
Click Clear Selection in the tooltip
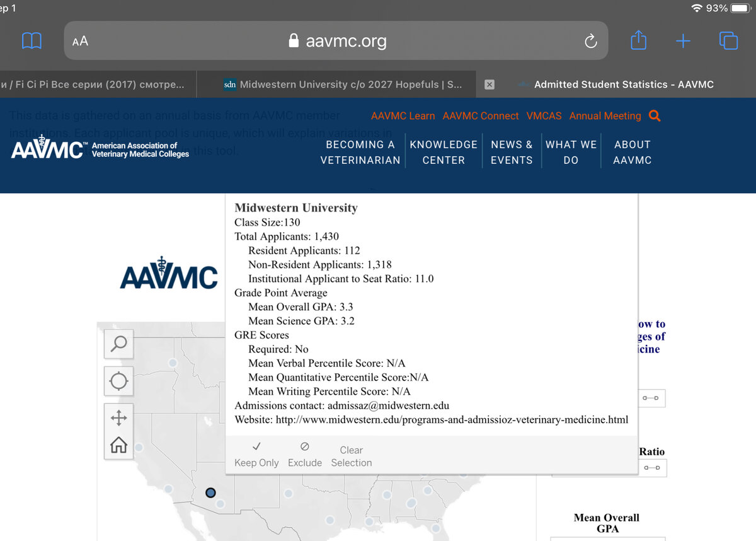pos(352,457)
